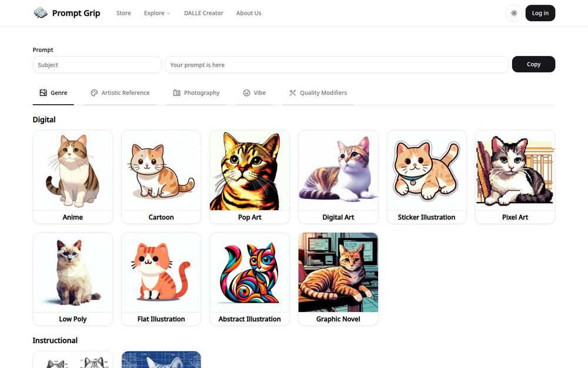Viewport: 588px width, 368px height.
Task: Click the Vibe smiley face icon
Action: [246, 93]
